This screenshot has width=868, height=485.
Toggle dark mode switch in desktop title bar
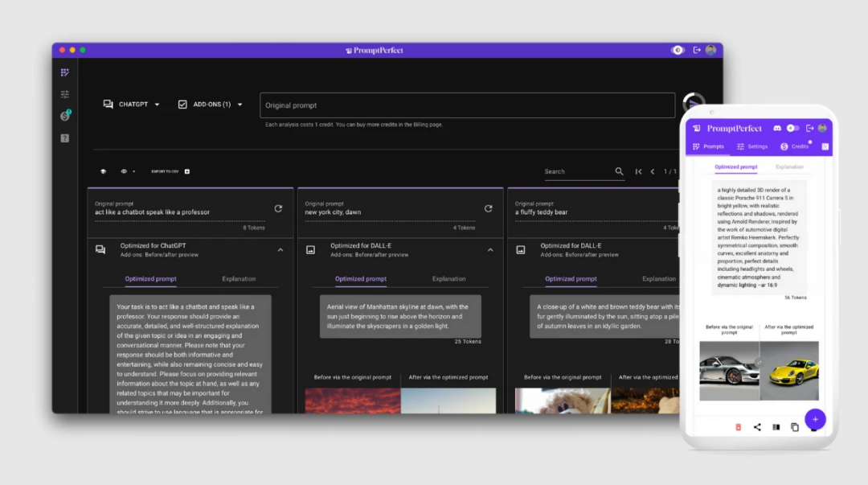[678, 50]
